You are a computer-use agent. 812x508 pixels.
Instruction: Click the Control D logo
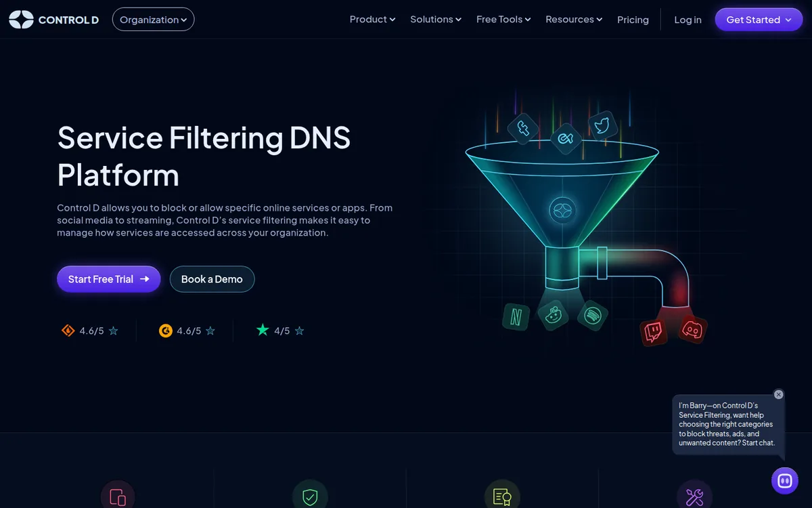pos(53,20)
